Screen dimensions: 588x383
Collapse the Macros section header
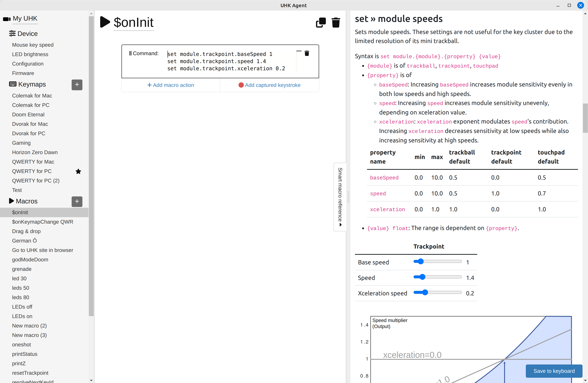click(11, 201)
